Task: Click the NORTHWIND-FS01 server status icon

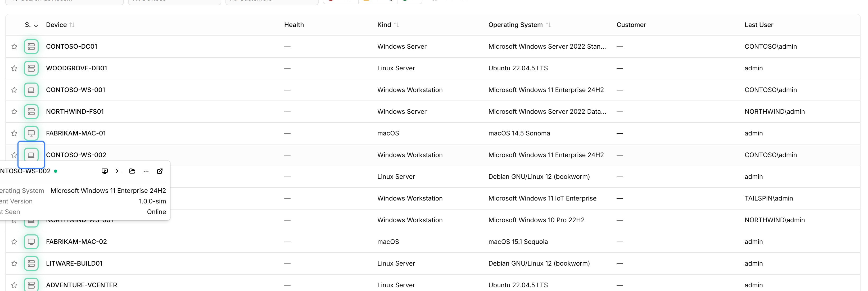Action: point(31,111)
